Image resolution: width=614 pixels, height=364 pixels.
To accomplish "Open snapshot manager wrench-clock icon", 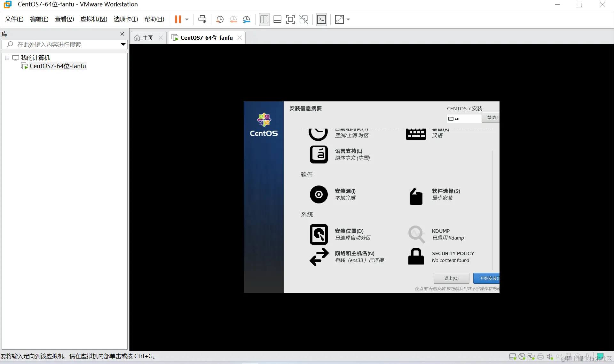I will pyautogui.click(x=246, y=20).
